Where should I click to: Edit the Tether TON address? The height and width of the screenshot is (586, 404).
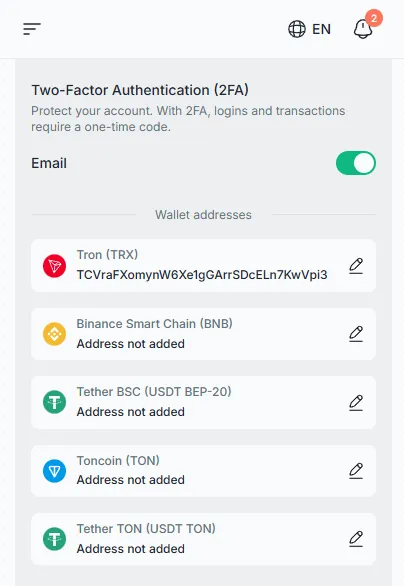pos(356,539)
